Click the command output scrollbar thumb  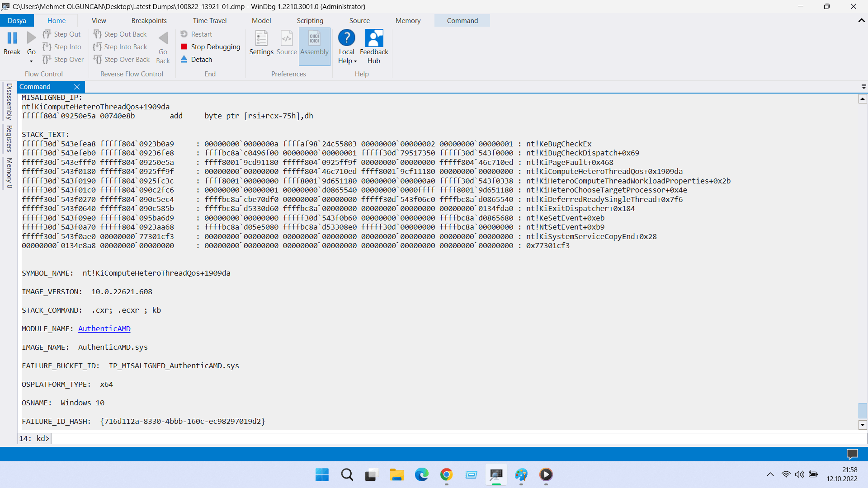tap(862, 410)
